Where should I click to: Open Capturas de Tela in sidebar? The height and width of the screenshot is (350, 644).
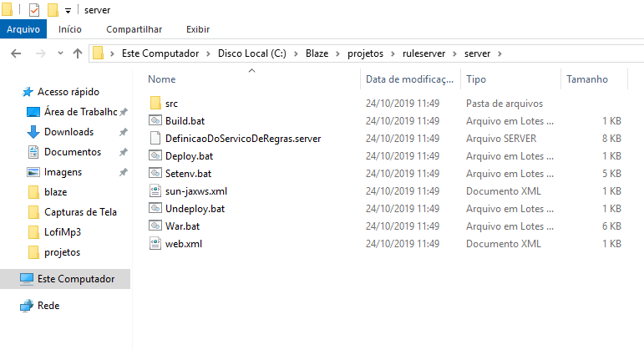coord(80,212)
